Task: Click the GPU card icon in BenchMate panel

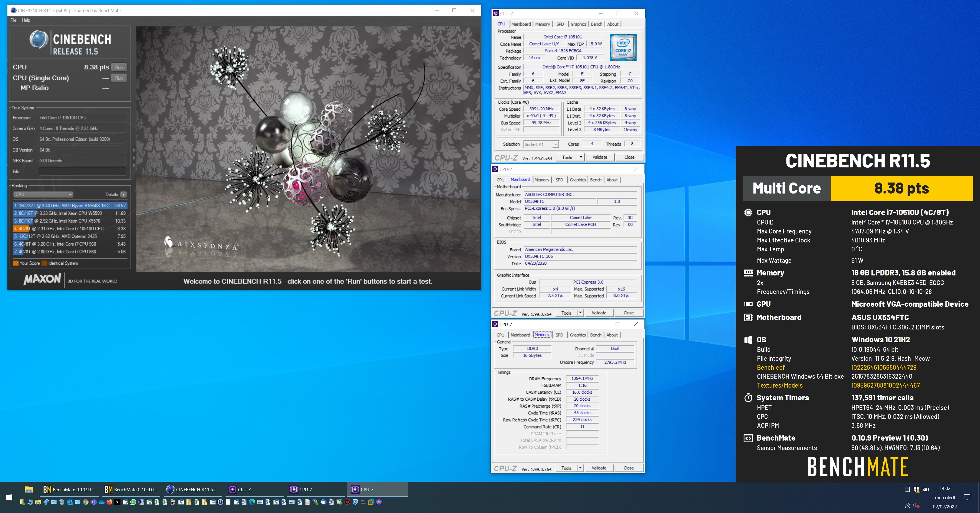Action: click(748, 304)
